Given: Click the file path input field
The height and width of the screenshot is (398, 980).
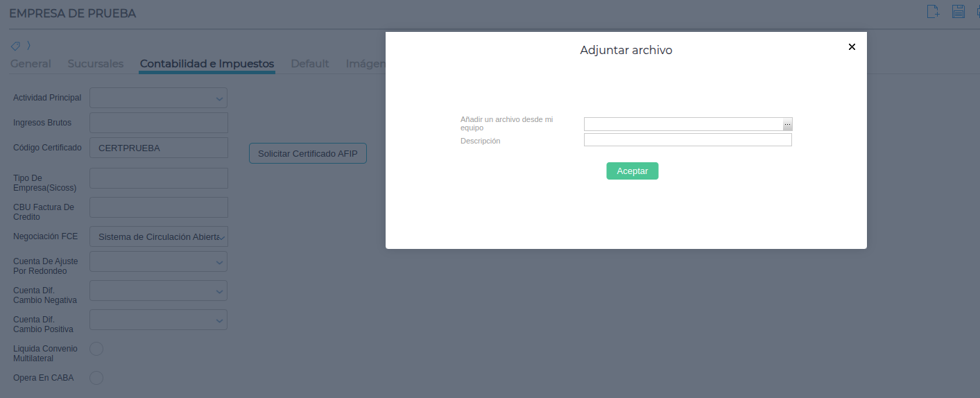Looking at the screenshot, I should click(x=683, y=124).
